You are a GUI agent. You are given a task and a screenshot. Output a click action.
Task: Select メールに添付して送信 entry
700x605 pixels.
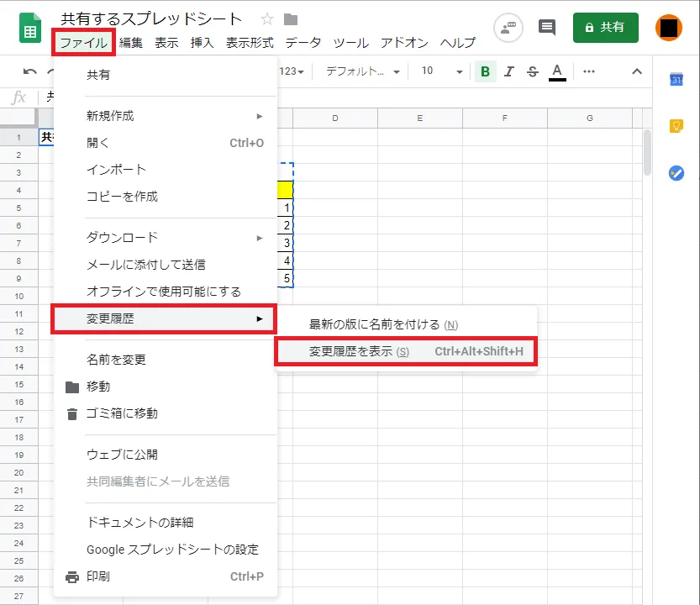166,265
